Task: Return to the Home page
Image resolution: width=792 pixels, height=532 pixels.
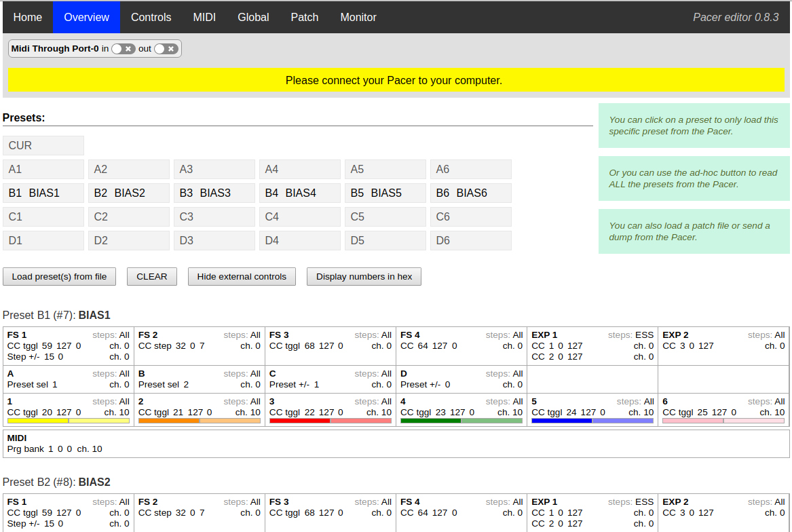Action: [x=28, y=17]
